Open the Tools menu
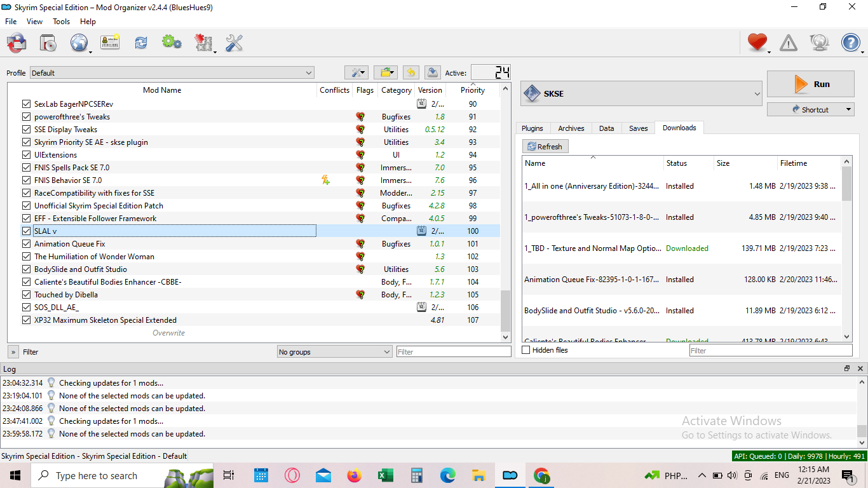The height and width of the screenshot is (488, 868). 62,22
